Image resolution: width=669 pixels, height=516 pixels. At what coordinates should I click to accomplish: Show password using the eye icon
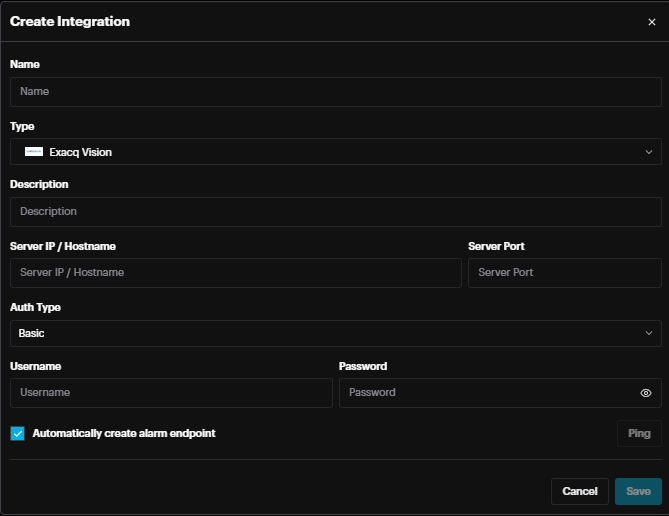(x=646, y=393)
